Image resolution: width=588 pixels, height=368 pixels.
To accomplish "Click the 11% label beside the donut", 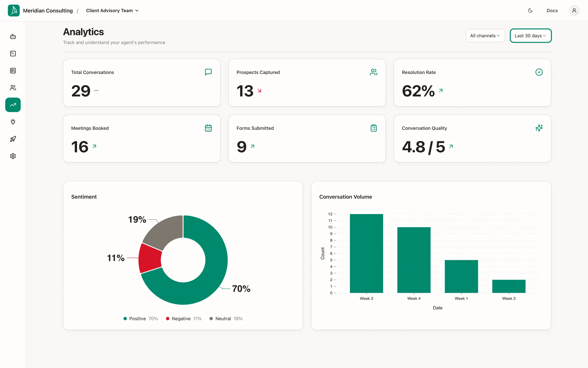I will 116,258.
